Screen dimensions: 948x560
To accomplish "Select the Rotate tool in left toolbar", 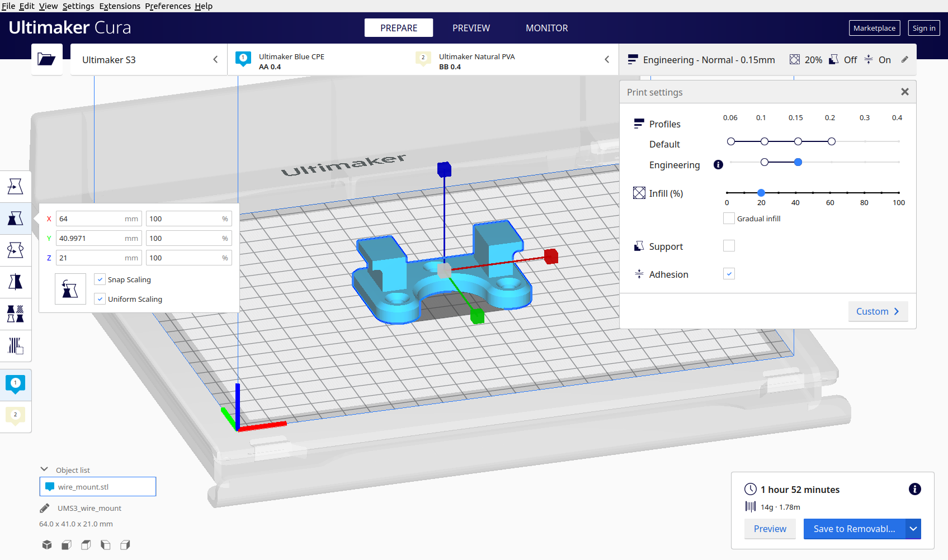I will coord(16,250).
